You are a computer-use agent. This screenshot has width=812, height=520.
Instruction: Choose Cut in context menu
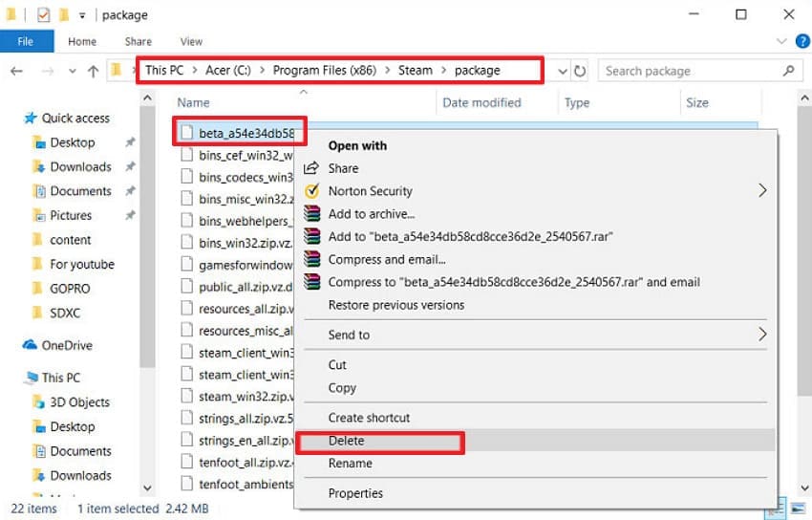pyautogui.click(x=337, y=364)
